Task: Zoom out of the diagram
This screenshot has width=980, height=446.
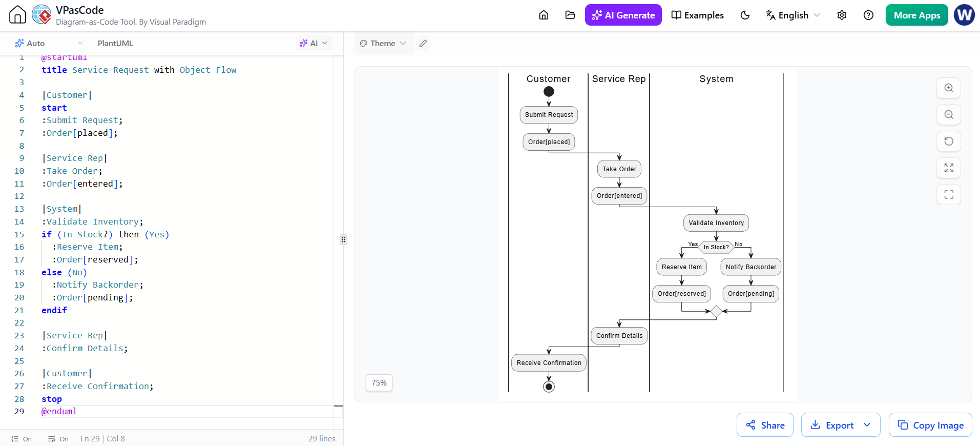Action: [x=949, y=114]
